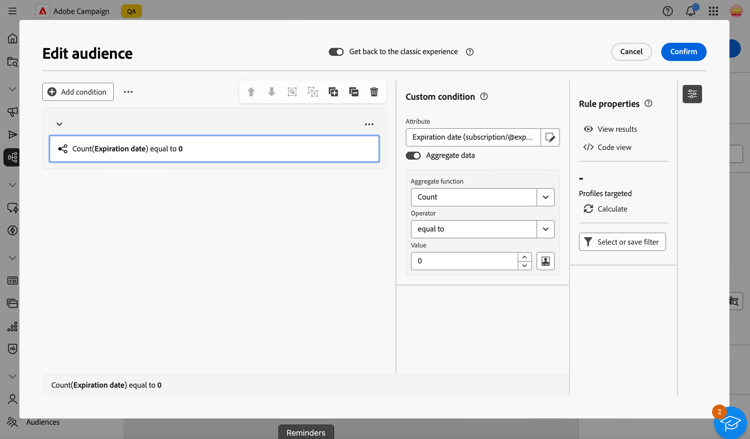The image size is (750, 439).
Task: Toggle Get back to the classic experience
Action: pyautogui.click(x=336, y=52)
